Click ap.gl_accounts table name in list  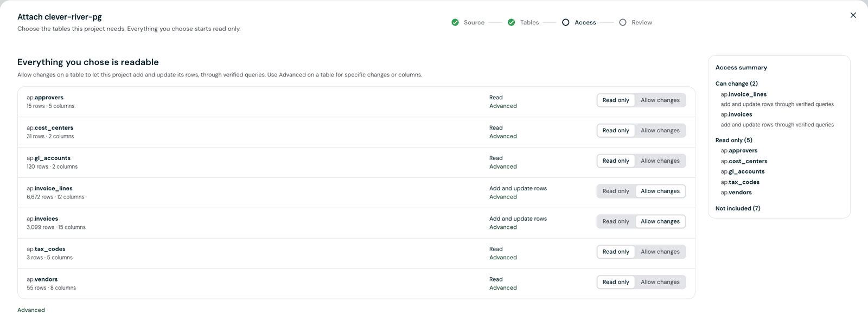pos(48,158)
